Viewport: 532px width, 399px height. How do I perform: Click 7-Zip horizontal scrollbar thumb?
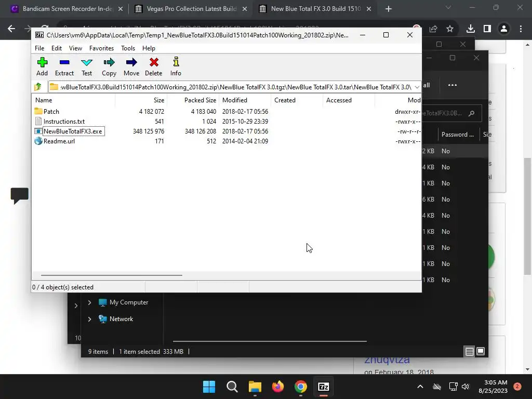tap(111, 275)
